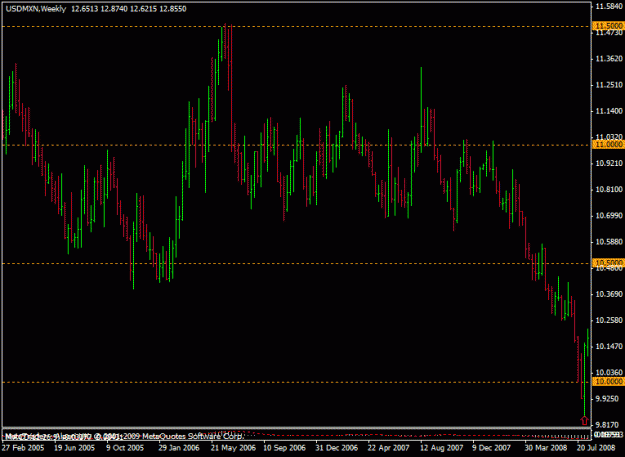Click the 10.9210 price axis label
The height and width of the screenshot is (457, 625).
[609, 163]
